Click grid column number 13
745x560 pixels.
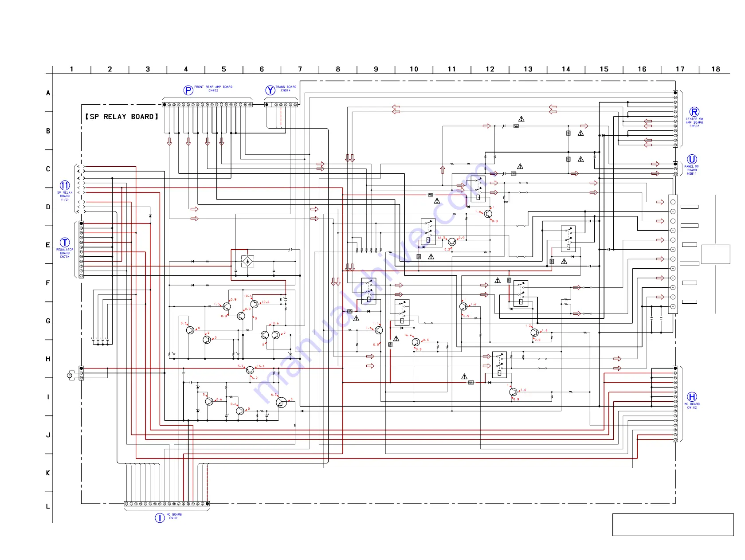coord(528,69)
